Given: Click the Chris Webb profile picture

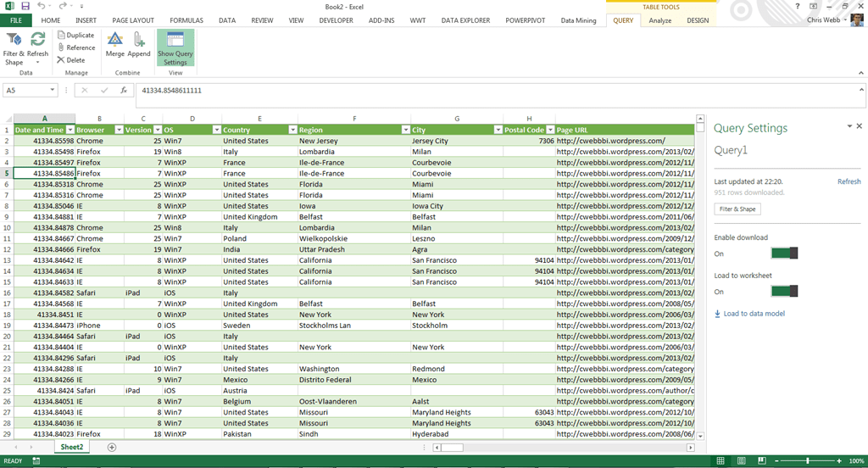Looking at the screenshot, I should pyautogui.click(x=857, y=20).
